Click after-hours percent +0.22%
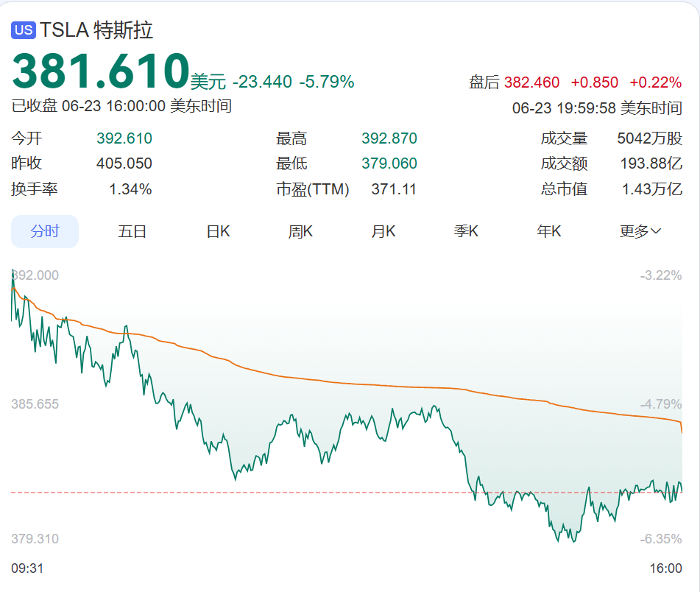This screenshot has width=700, height=592. point(655,82)
